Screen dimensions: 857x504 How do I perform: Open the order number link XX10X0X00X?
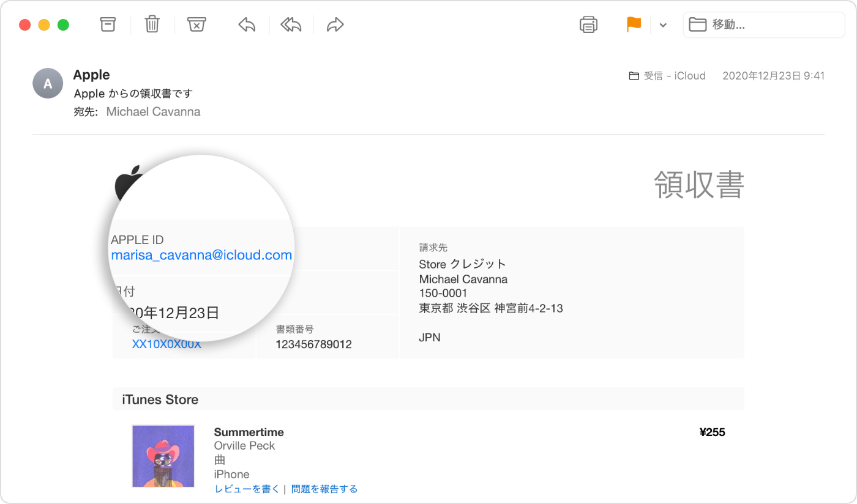pyautogui.click(x=167, y=344)
